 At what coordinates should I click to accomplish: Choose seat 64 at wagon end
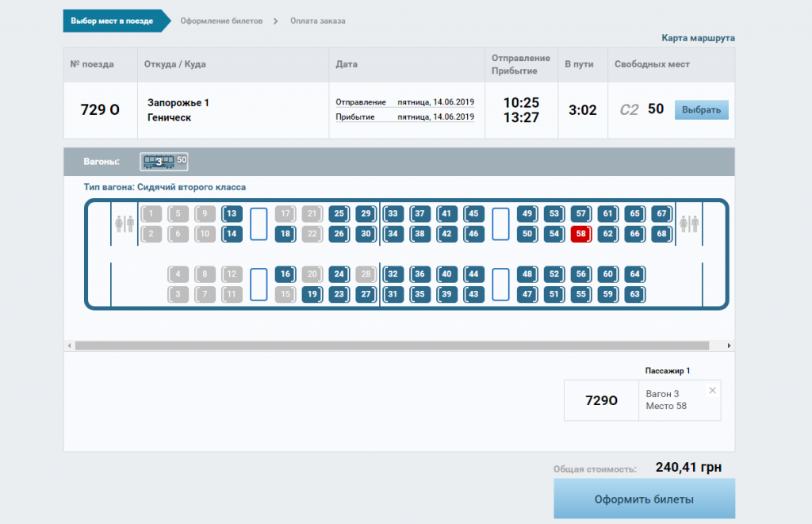pos(634,273)
